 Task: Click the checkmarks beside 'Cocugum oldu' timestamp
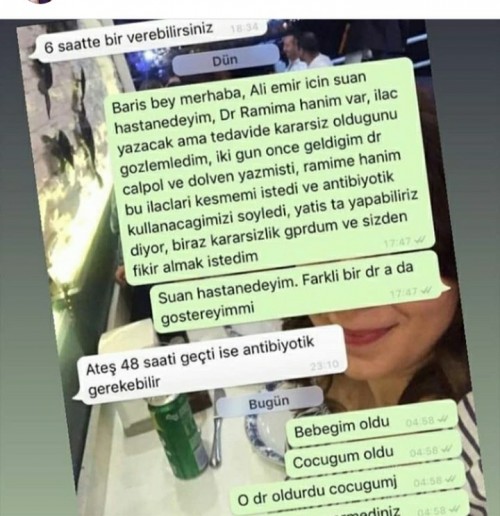point(447,450)
